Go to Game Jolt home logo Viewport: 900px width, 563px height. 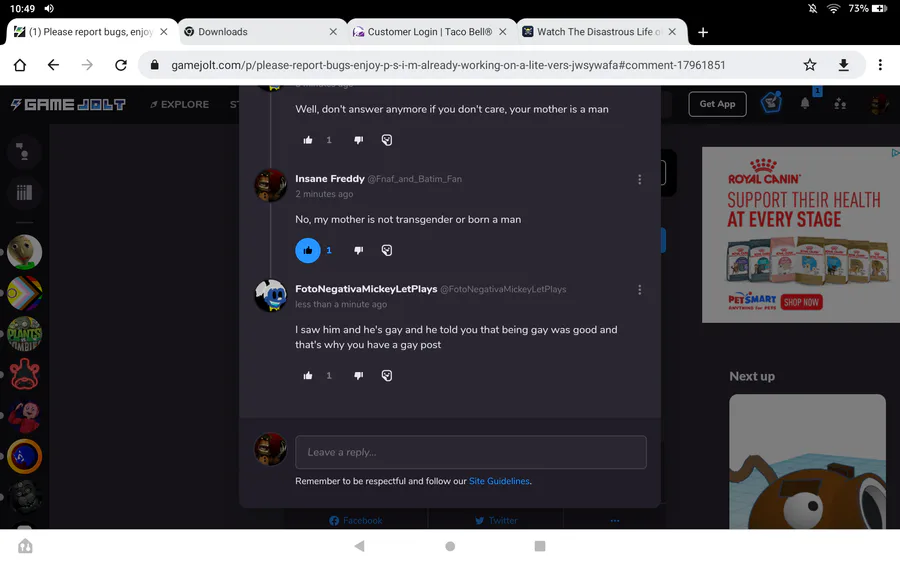[x=68, y=104]
